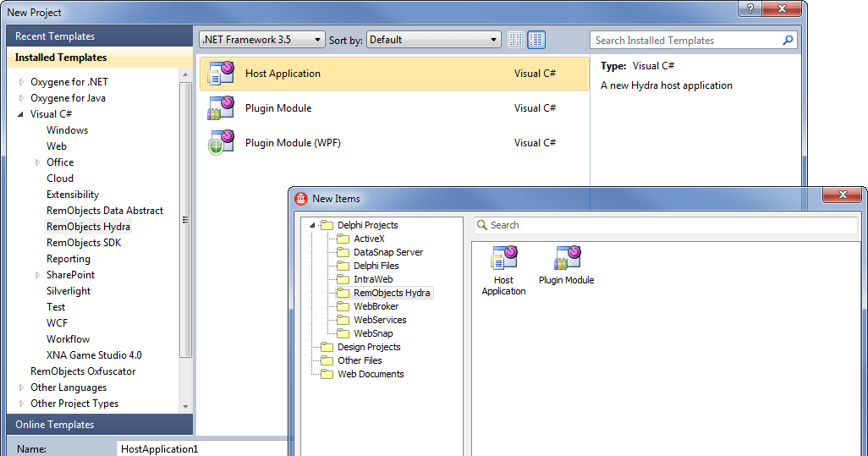Screen dimensions: 868x456
Task: Select the Extensibility category
Action: (73, 195)
